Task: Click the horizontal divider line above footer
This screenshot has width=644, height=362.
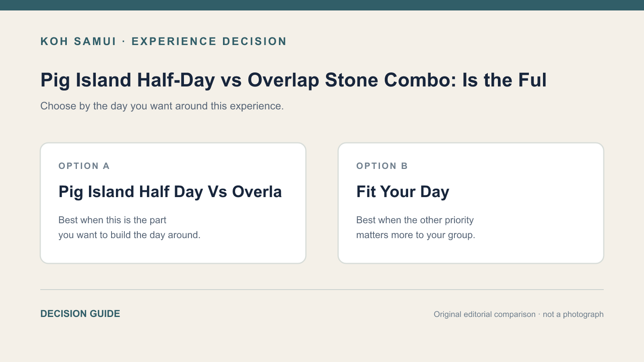Action: 322,290
